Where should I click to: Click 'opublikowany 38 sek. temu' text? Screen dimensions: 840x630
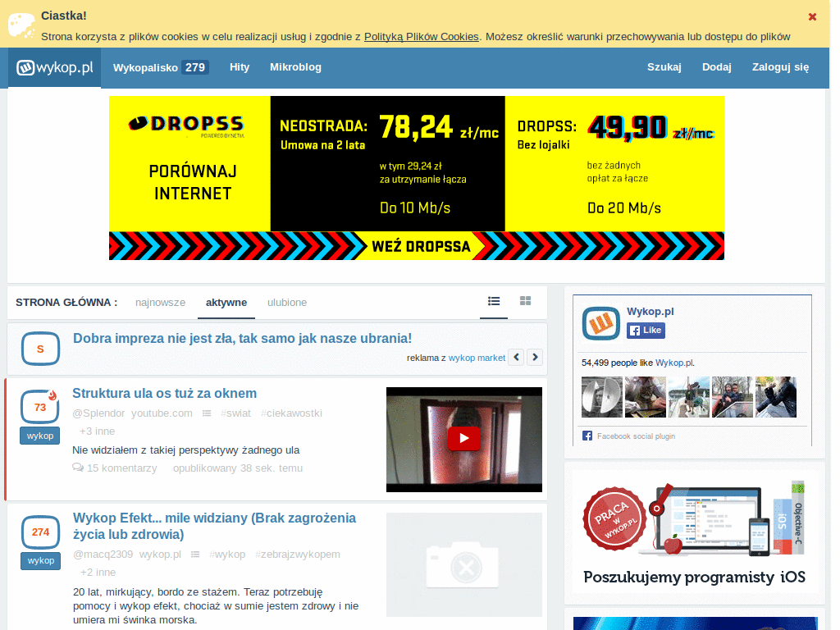point(237,468)
